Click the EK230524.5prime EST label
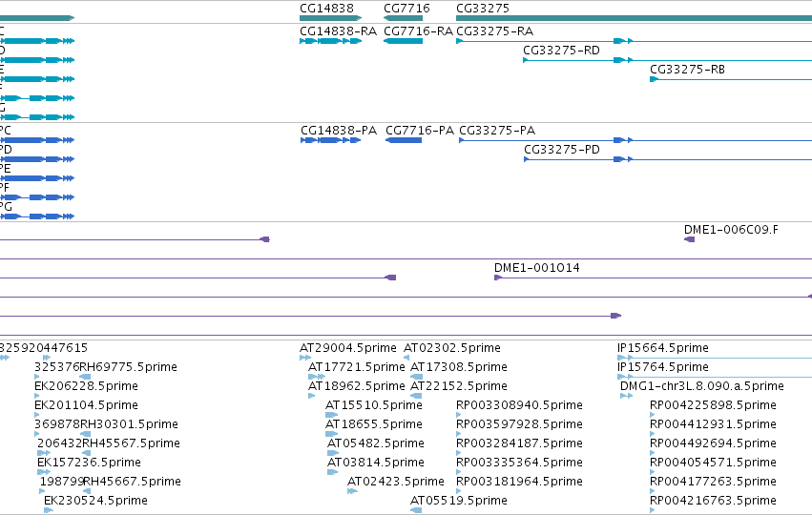The width and height of the screenshot is (812, 515). (x=95, y=501)
